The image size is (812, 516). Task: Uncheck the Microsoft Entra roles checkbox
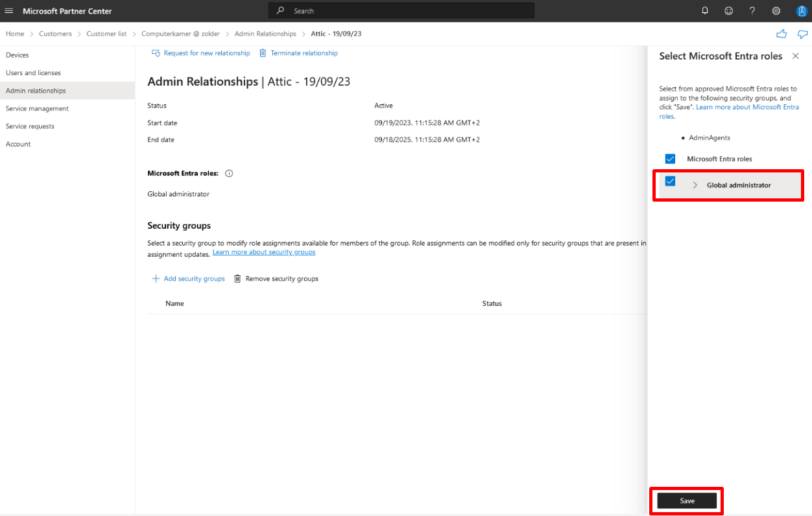click(670, 159)
